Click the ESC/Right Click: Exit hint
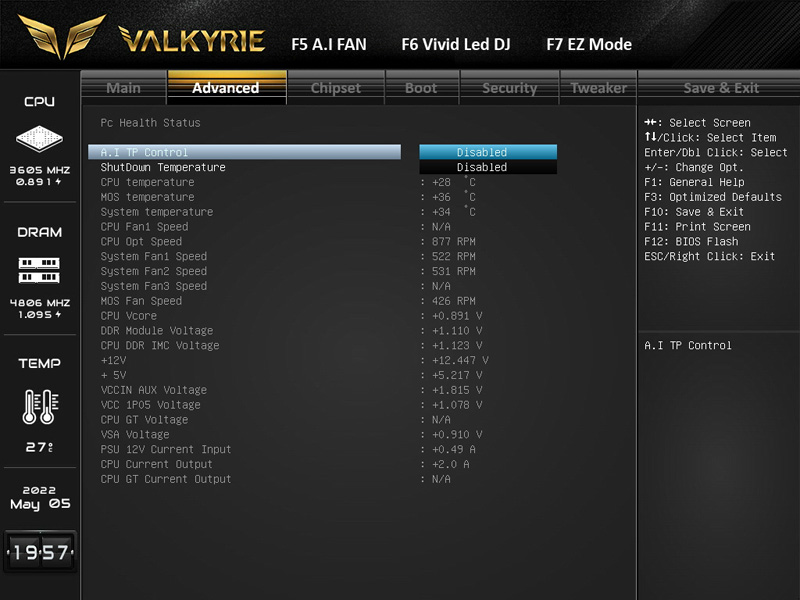Viewport: 800px width, 600px height. pos(710,256)
